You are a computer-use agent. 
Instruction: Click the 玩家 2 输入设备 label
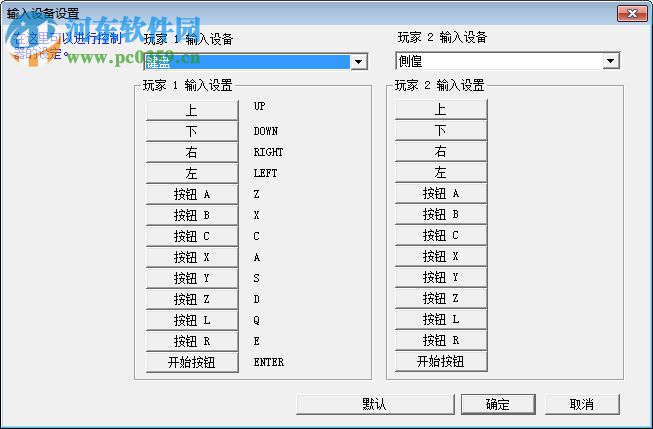click(442, 37)
